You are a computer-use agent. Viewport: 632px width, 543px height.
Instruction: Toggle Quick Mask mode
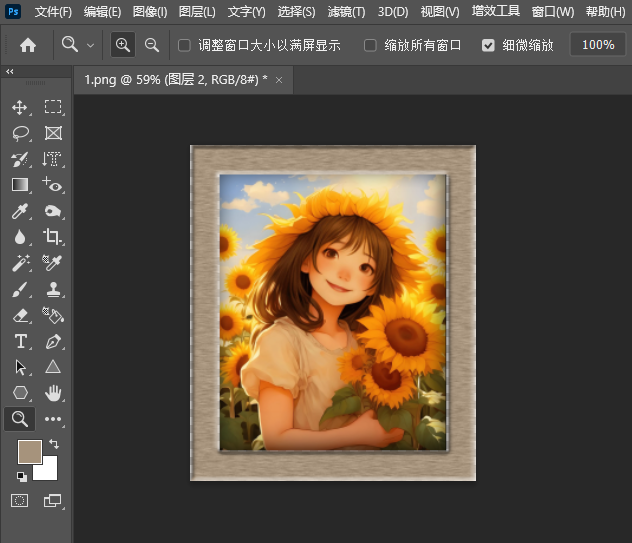tap(19, 501)
